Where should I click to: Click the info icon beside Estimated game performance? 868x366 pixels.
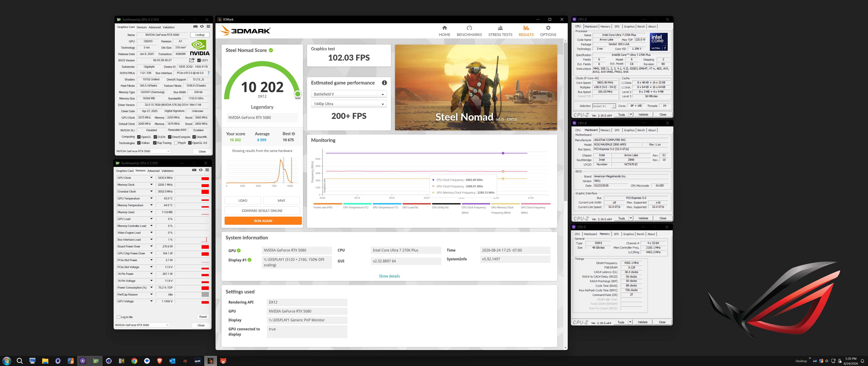pos(384,83)
